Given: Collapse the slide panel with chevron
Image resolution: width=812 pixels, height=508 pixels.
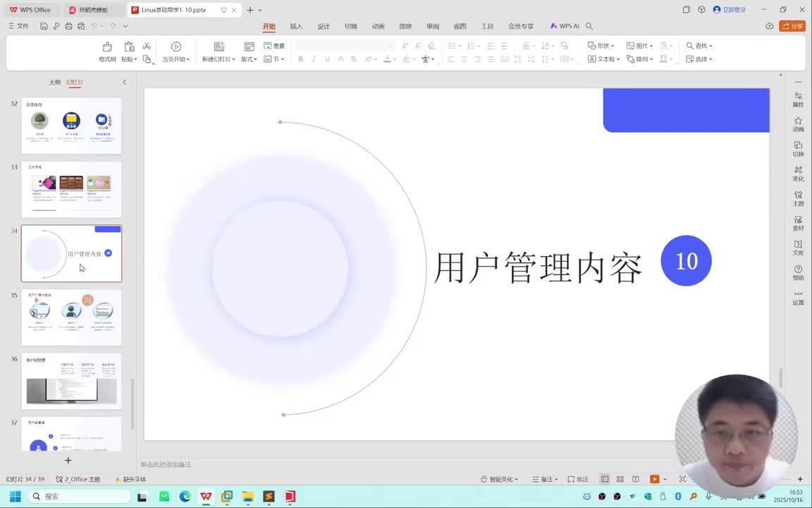Looking at the screenshot, I should click(x=124, y=82).
